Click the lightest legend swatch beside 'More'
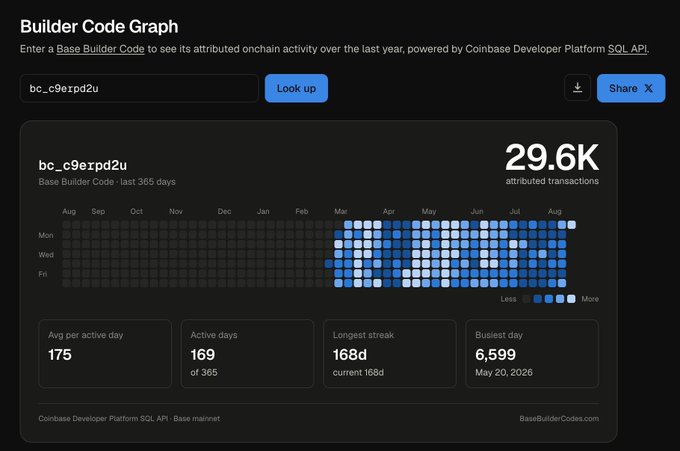680x451 pixels. [x=571, y=299]
